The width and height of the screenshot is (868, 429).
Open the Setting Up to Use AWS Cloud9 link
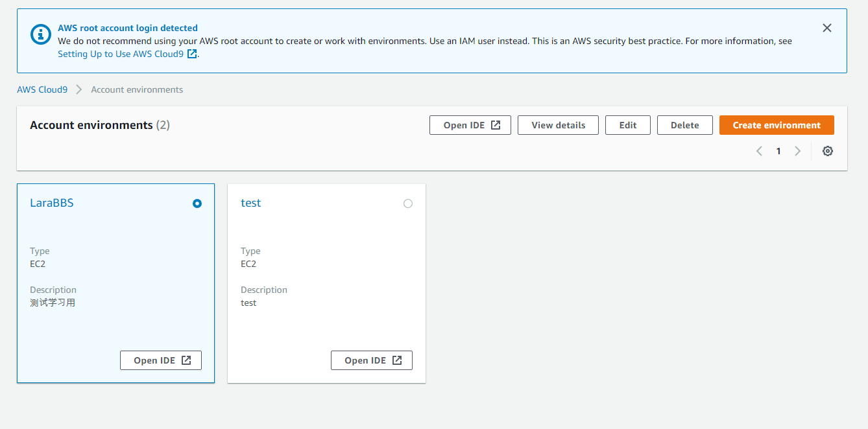(127, 54)
